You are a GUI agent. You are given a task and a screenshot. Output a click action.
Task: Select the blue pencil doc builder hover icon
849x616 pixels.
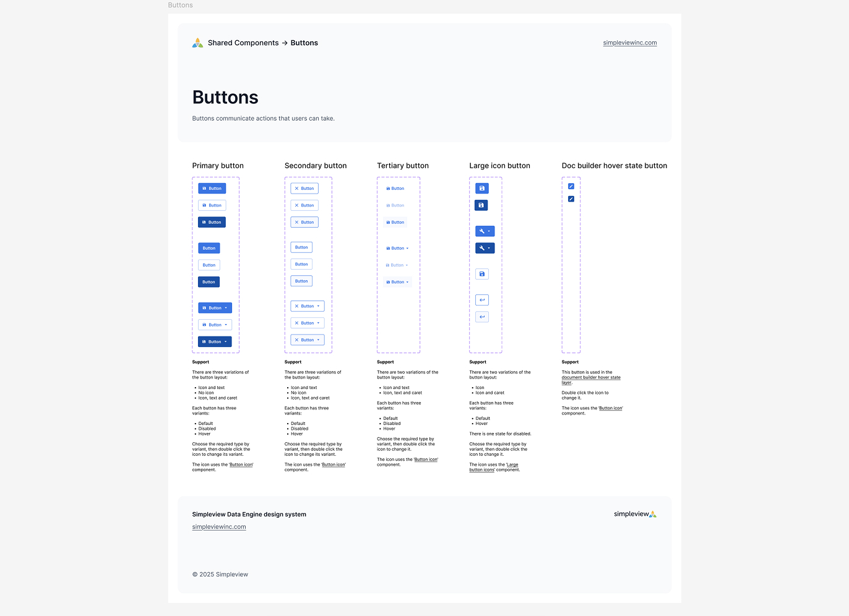[571, 186]
